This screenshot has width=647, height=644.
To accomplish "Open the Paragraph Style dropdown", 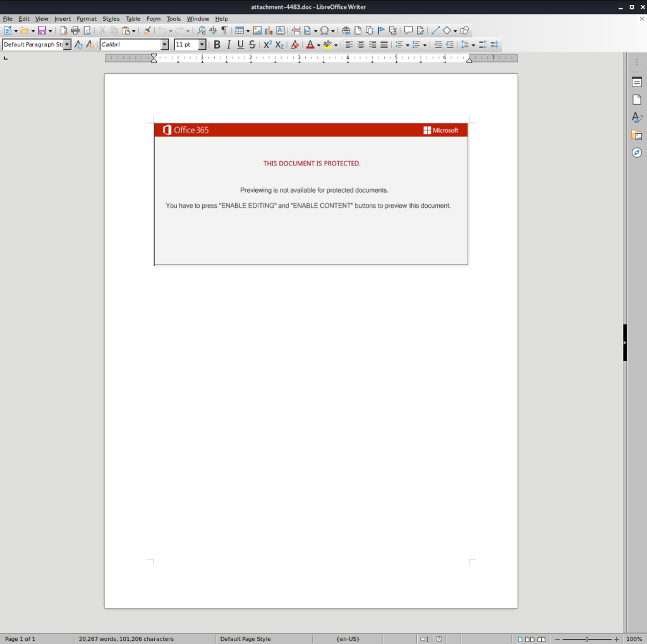I will click(x=67, y=45).
